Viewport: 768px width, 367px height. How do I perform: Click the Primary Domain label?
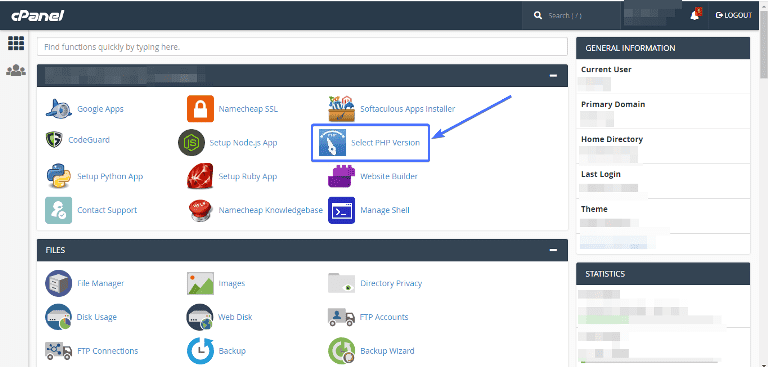[613, 104]
